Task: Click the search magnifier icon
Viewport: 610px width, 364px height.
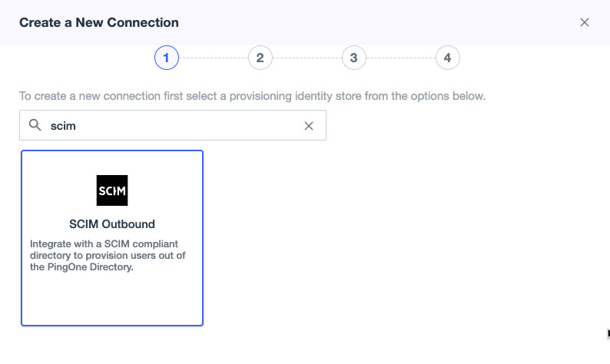Action: 35,125
